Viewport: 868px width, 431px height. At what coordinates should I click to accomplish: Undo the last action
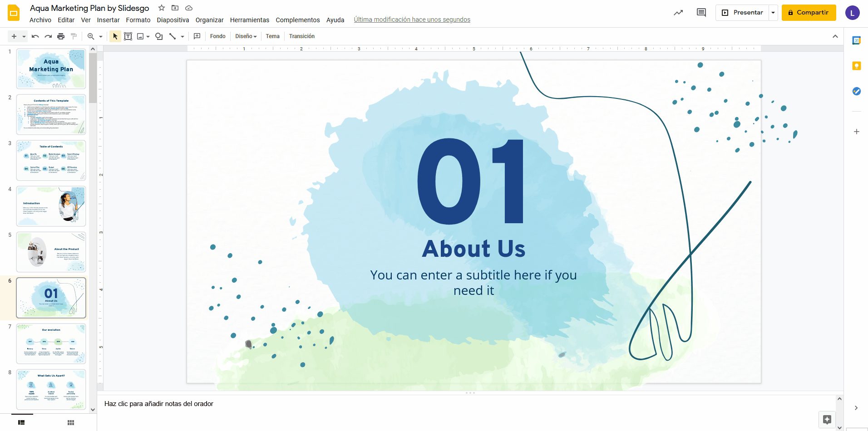[35, 36]
